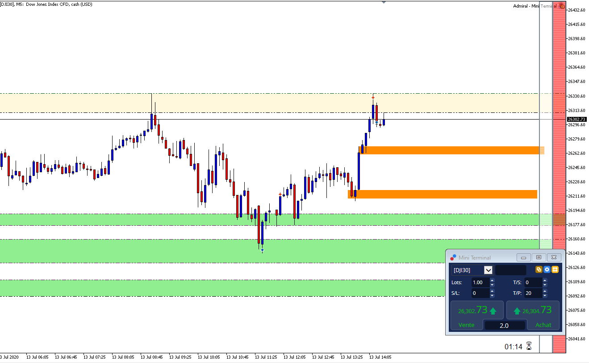Decrease Lots with the down arrow

[492, 285]
